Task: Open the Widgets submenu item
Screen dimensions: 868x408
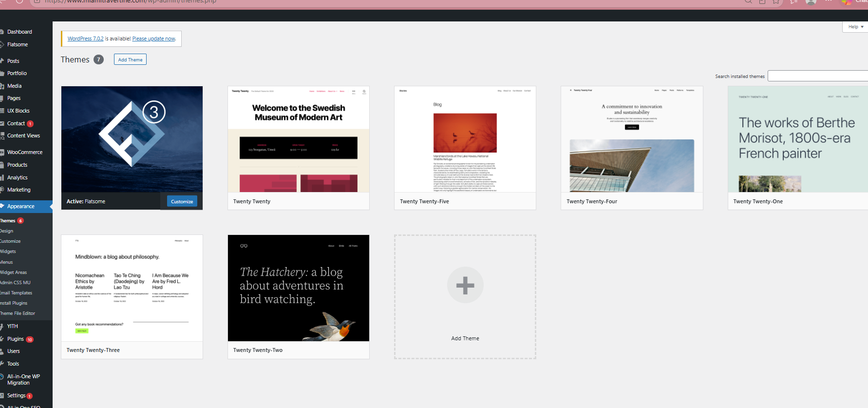Action: [x=8, y=252]
